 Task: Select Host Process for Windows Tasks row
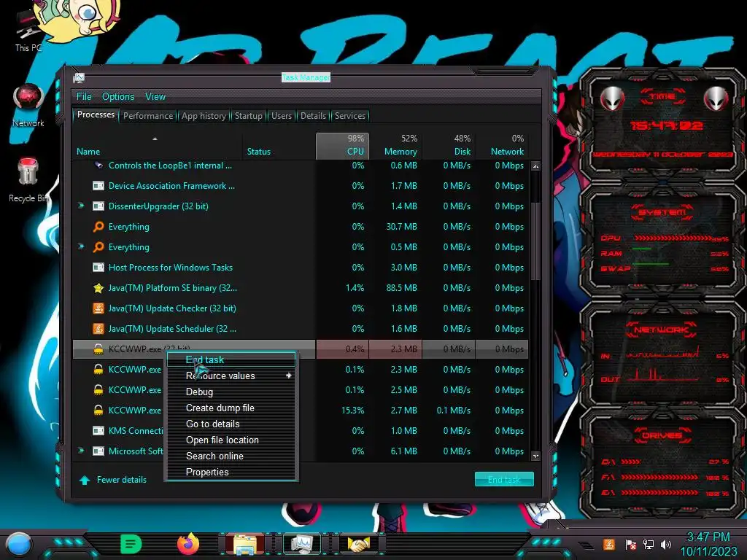[x=301, y=267]
